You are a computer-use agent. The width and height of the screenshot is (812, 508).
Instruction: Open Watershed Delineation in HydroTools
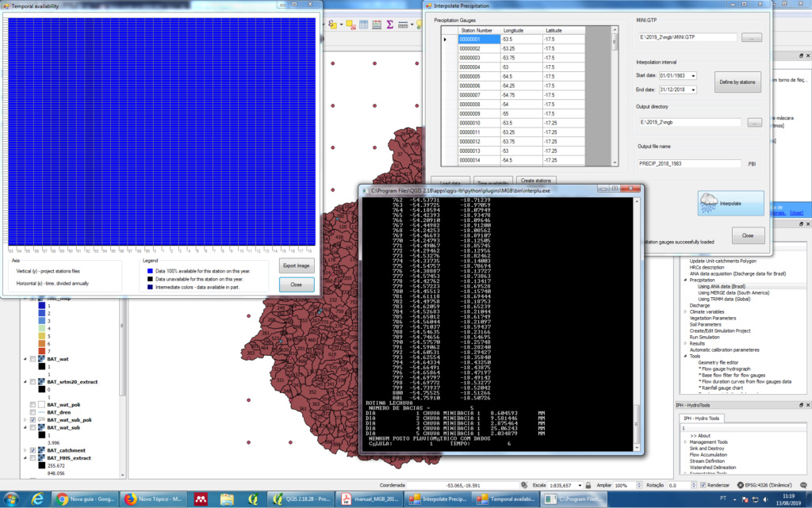click(x=713, y=468)
